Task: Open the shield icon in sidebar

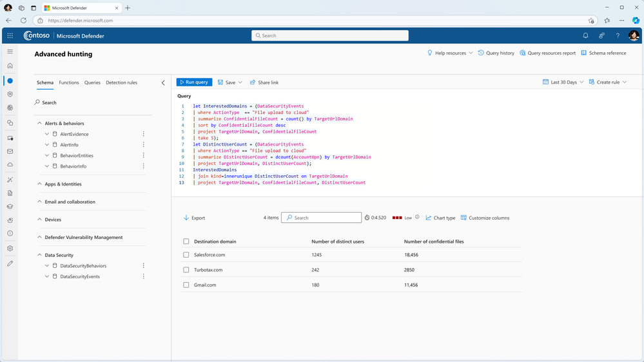Action: [x=10, y=94]
